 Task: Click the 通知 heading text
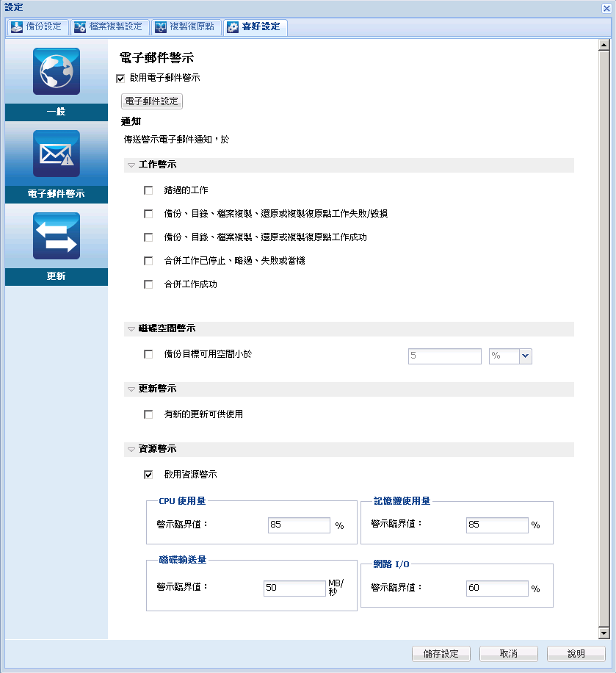coord(131,121)
